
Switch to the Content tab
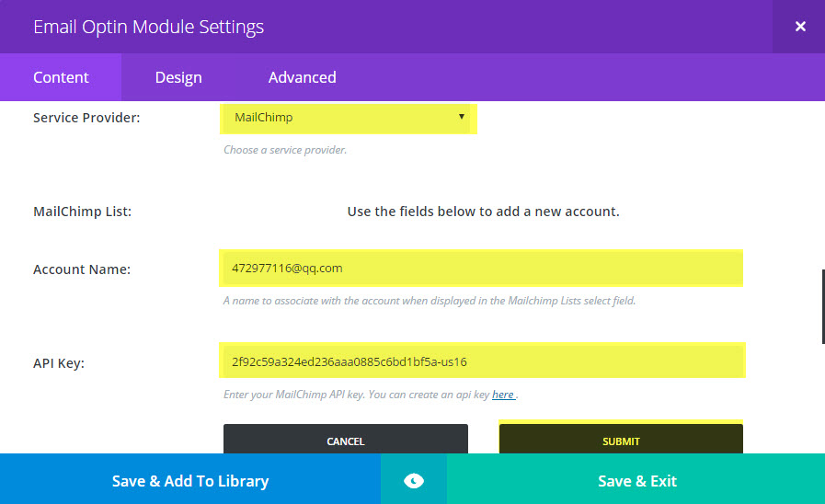tap(61, 77)
